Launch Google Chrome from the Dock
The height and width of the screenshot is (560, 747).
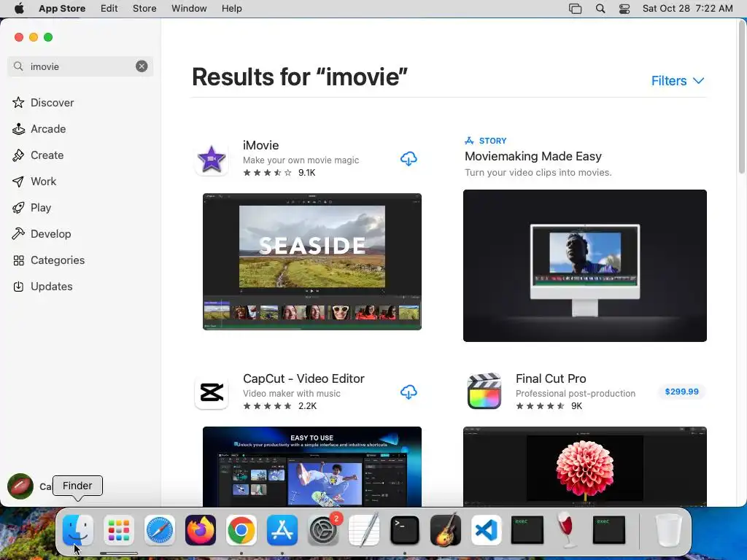tap(241, 530)
